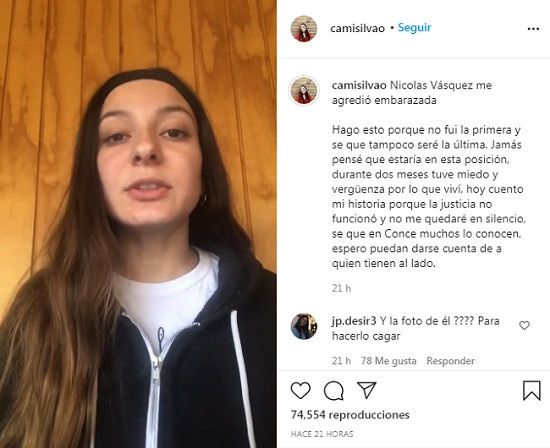Open camisilvao username in the header
Viewport: 550px width, 448px height.
357,28
